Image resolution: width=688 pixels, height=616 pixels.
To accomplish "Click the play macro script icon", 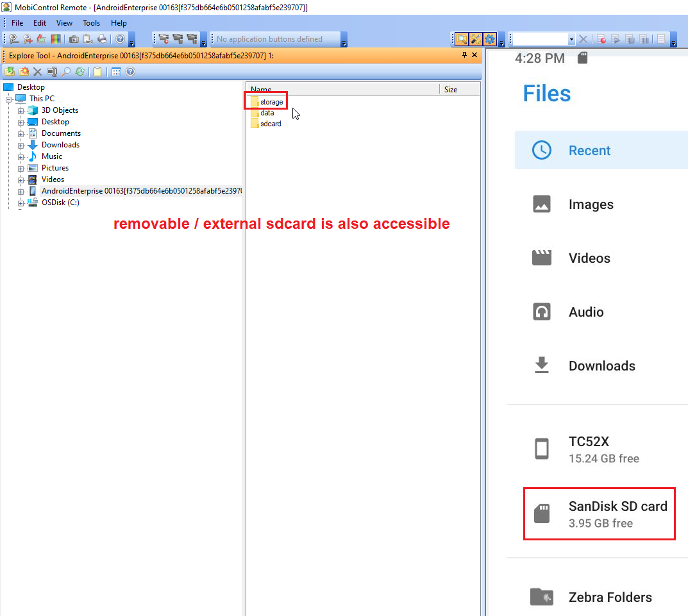I will (x=616, y=39).
